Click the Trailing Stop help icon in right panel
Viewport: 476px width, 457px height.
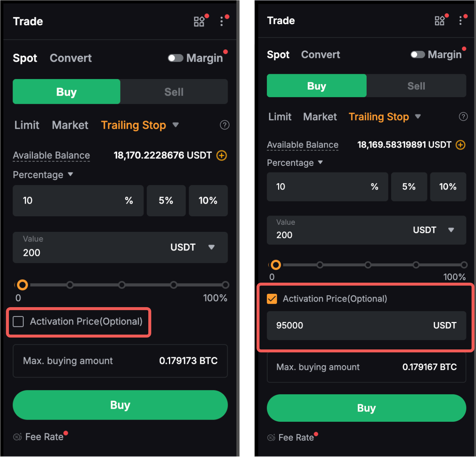pyautogui.click(x=463, y=117)
